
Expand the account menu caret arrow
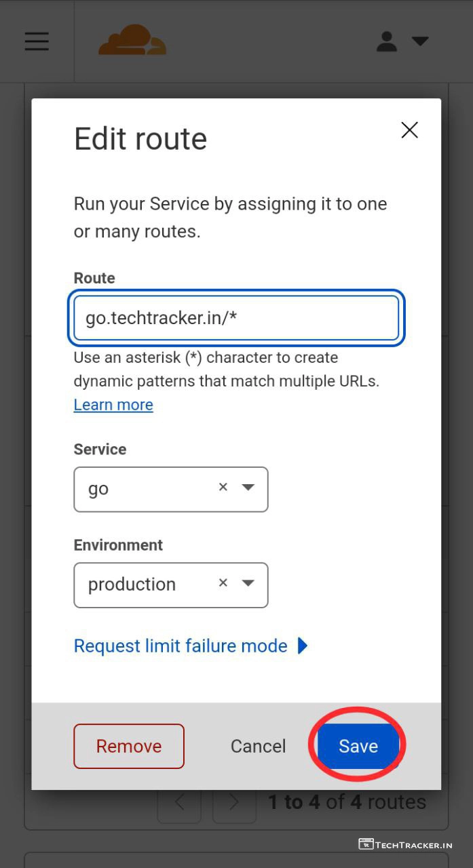(x=420, y=41)
